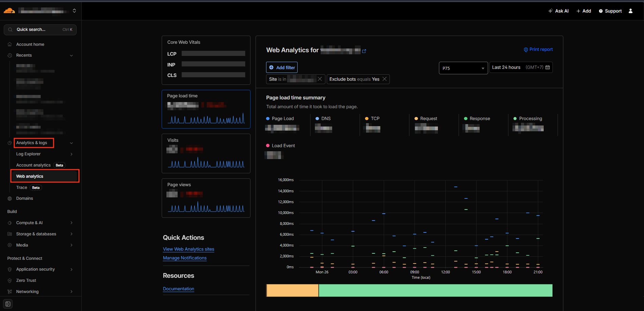Screen dimensions: 644x311
Task: Collapse the Recents section
Action: (x=72, y=55)
